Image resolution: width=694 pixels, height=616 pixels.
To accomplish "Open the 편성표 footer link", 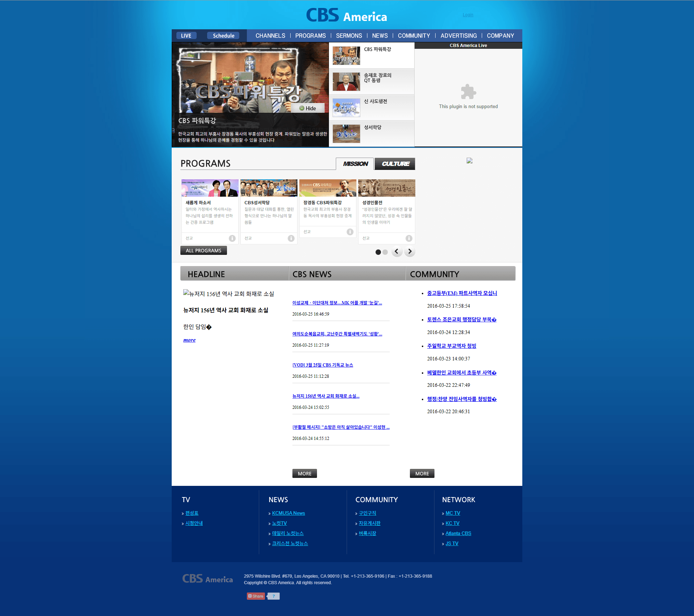I will tap(192, 513).
